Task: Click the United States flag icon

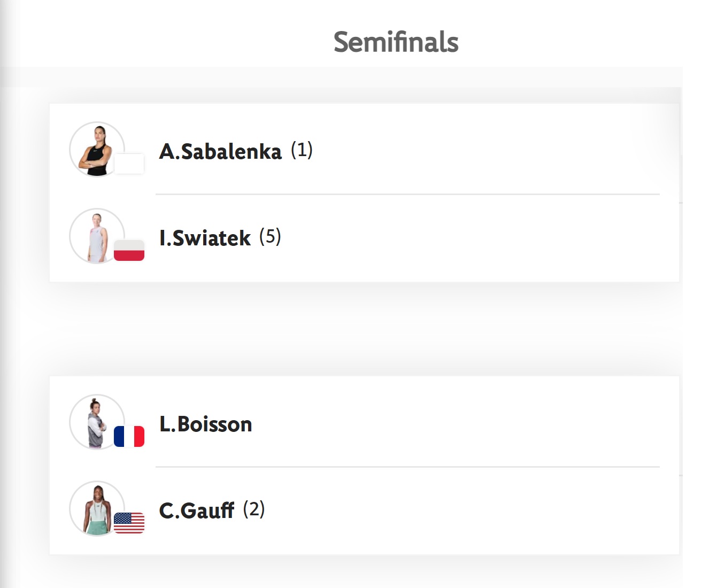Action: tap(129, 523)
